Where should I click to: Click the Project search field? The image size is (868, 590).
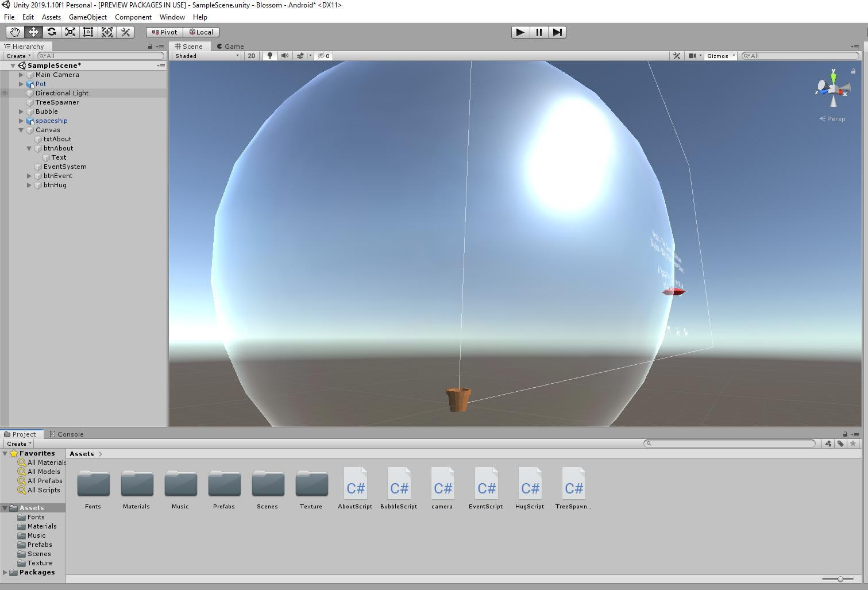pyautogui.click(x=730, y=443)
